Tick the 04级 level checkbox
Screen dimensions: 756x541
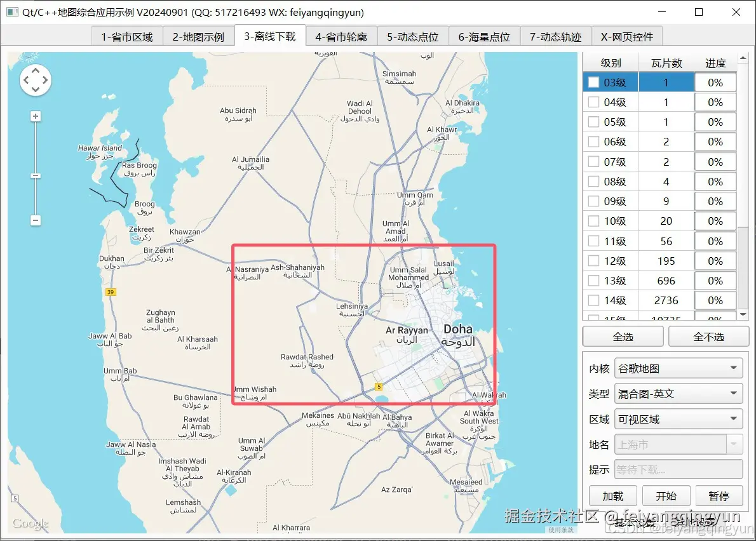593,102
